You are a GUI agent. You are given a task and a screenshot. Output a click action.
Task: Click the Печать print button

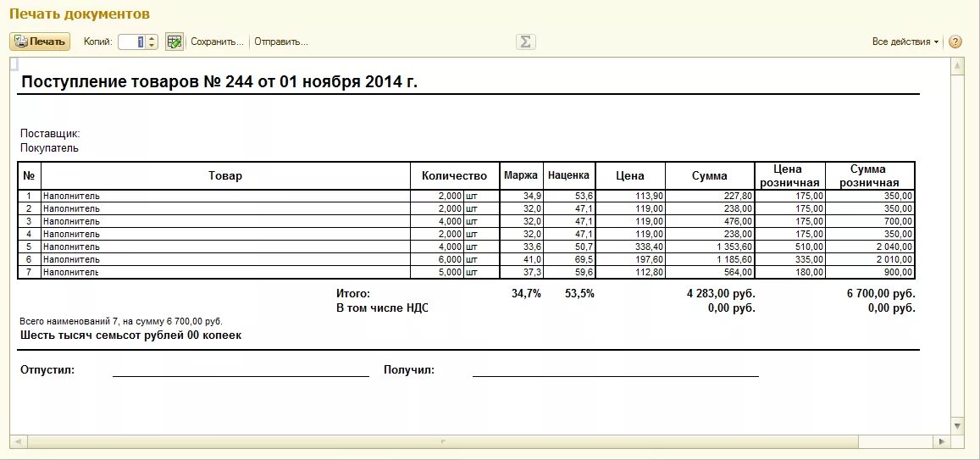tap(40, 42)
